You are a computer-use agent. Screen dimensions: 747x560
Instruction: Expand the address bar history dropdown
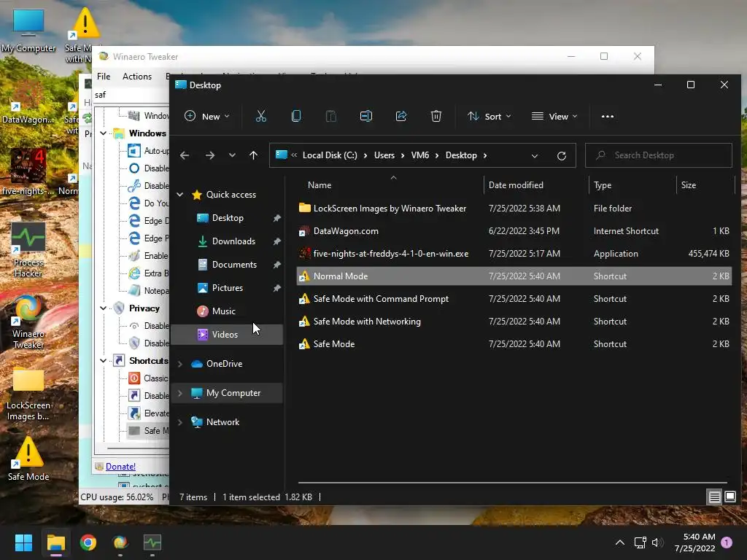coord(535,156)
